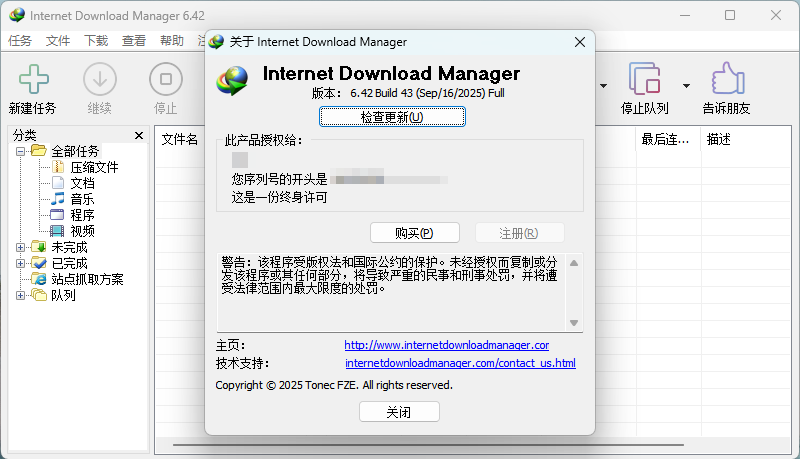Screen dimensions: 800x459
Task: Expand the 已完成 tree node
Action: [20, 264]
